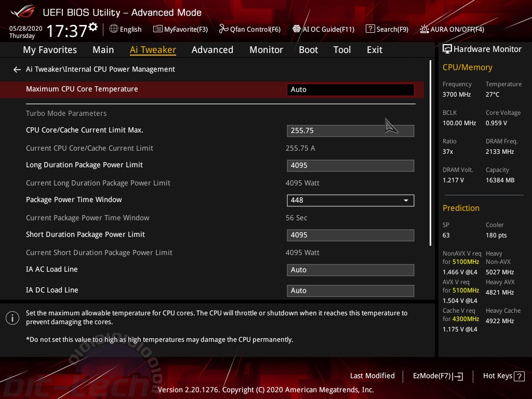Click the English language globe icon
This screenshot has height=399, width=532.
(114, 29)
